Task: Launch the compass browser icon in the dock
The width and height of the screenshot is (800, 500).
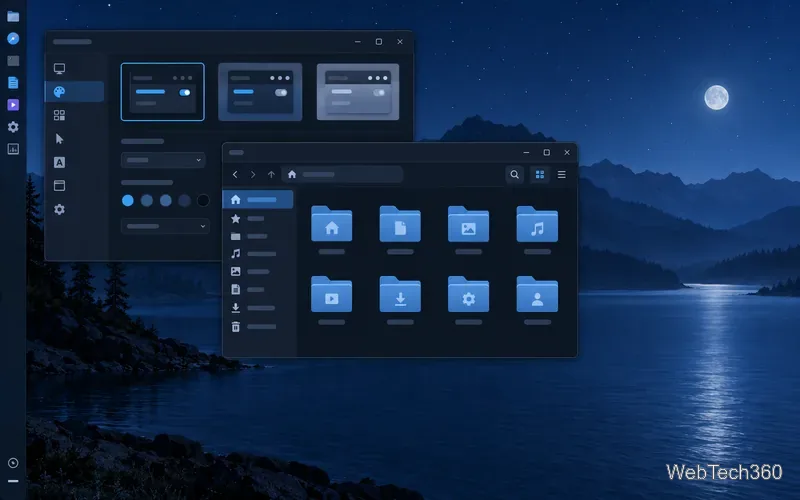Action: pos(13,39)
